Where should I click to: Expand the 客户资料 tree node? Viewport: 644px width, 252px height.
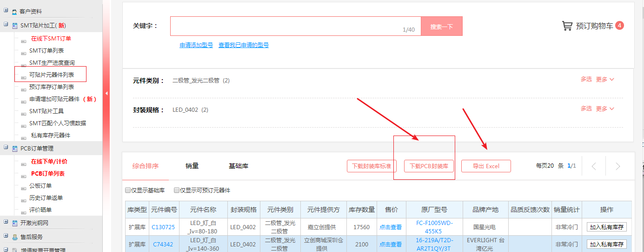click(x=6, y=11)
